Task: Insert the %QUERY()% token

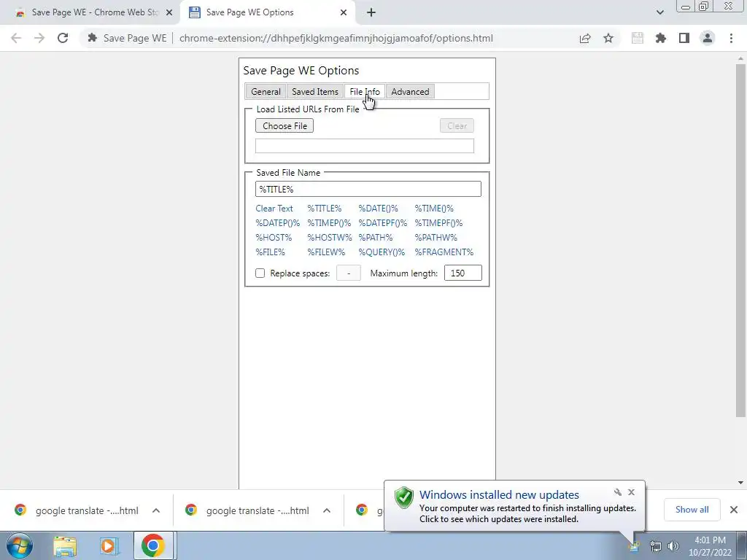Action: coord(382,252)
